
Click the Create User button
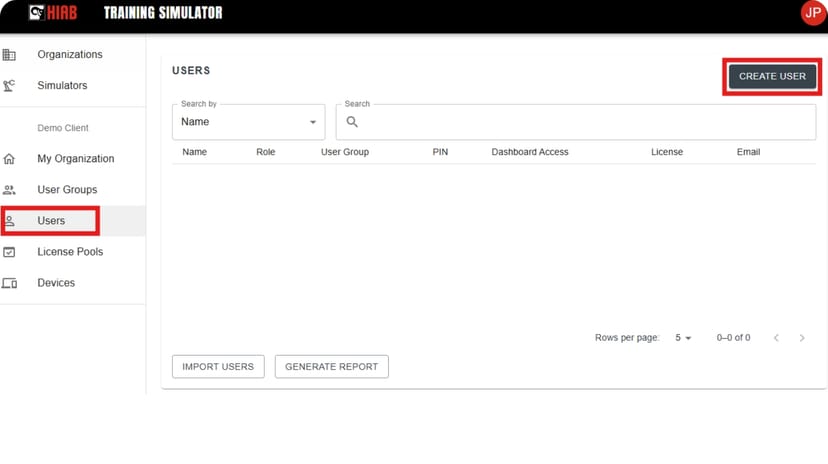pyautogui.click(x=772, y=77)
